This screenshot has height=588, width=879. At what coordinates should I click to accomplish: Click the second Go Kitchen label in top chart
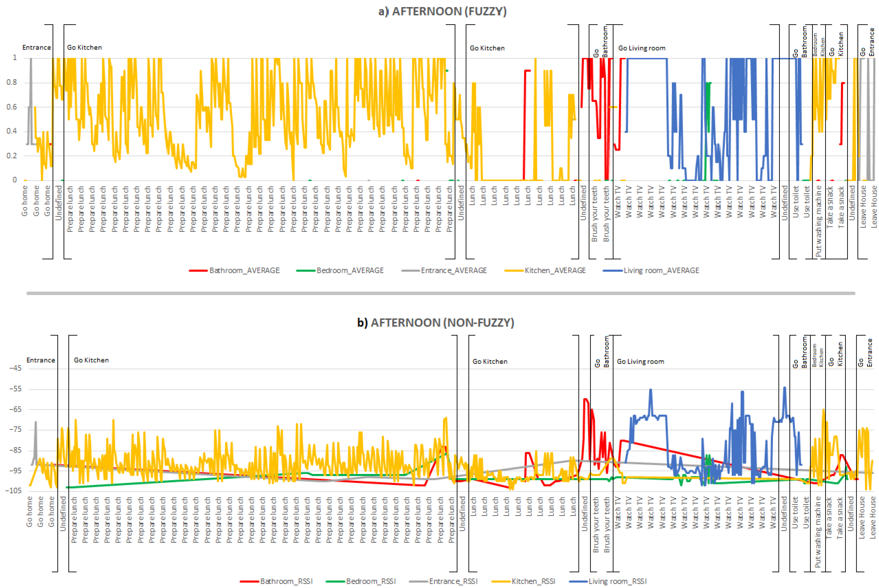coord(487,48)
